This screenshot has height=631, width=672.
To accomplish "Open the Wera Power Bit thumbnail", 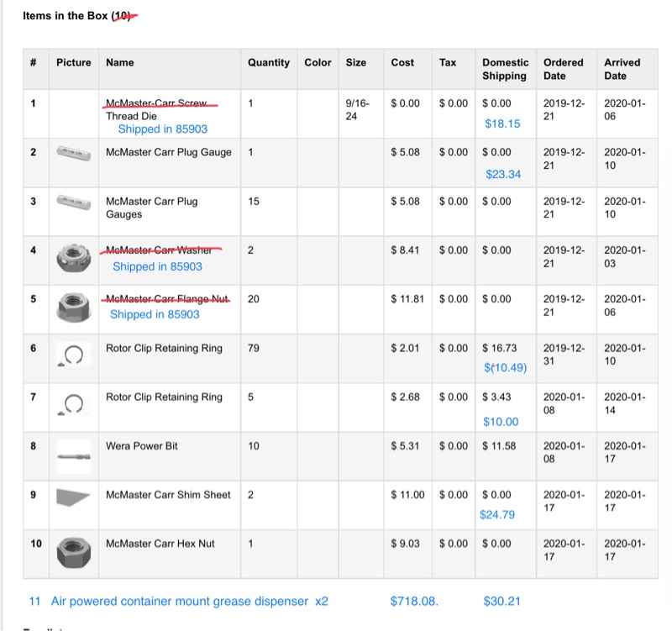I will 73,455.
